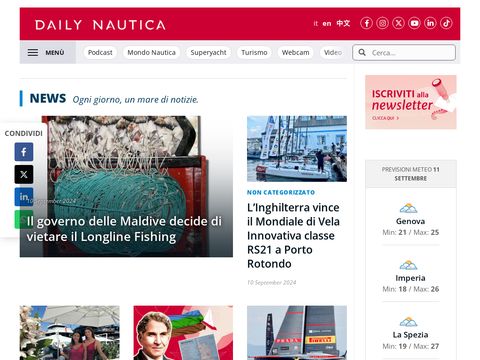Switch language to Italian (it)
480x360 pixels.
point(316,23)
